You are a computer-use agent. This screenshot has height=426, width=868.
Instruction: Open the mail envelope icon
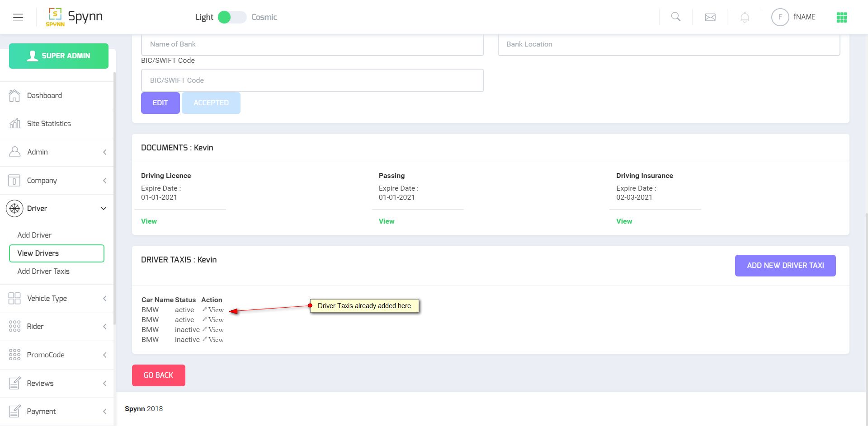click(x=710, y=17)
